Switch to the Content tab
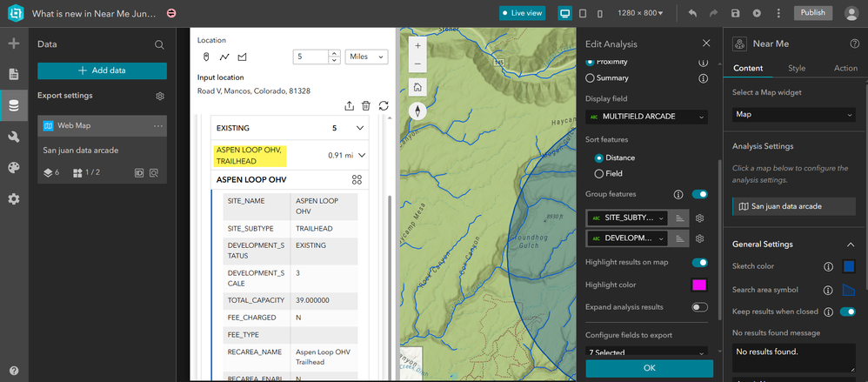868x382 pixels. 748,68
